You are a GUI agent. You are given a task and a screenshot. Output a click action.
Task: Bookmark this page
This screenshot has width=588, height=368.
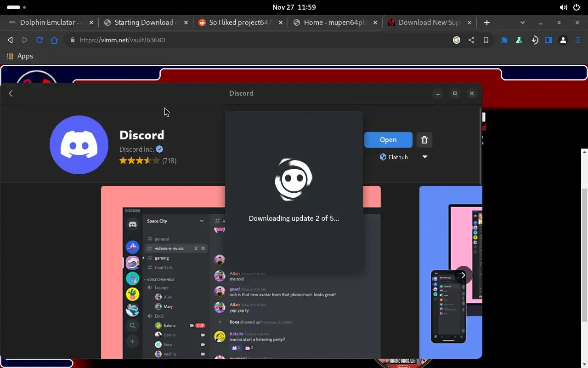pyautogui.click(x=486, y=40)
